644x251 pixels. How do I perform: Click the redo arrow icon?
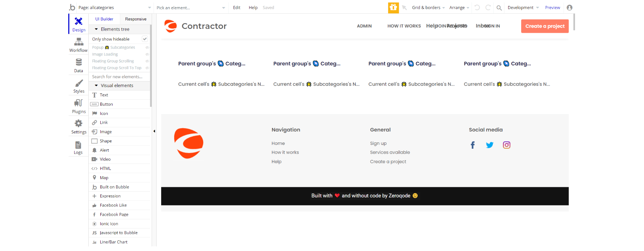488,7
